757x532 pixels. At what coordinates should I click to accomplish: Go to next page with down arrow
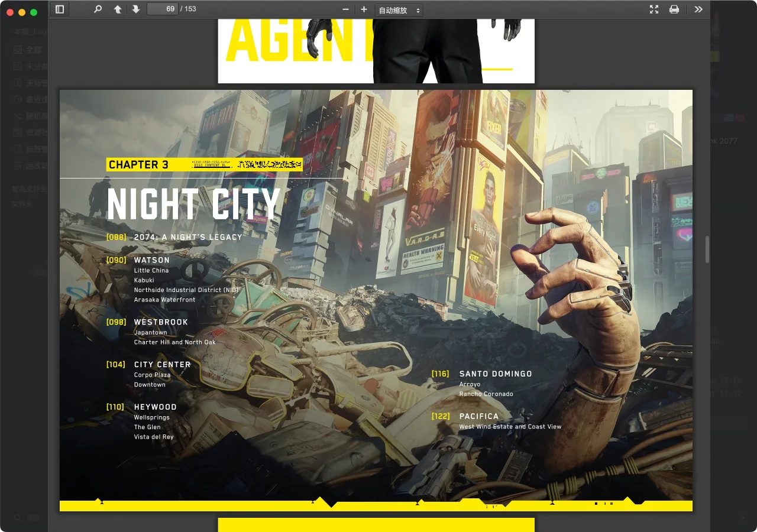coord(136,9)
